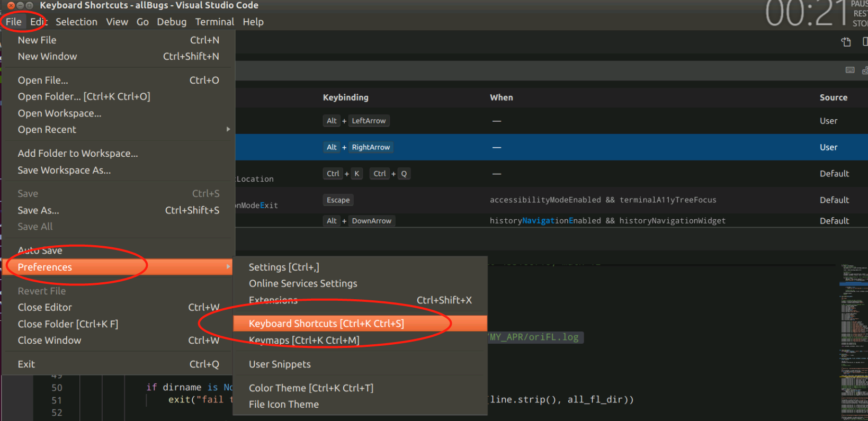This screenshot has width=868, height=421.
Task: Click Default source in Escape row
Action: [835, 200]
